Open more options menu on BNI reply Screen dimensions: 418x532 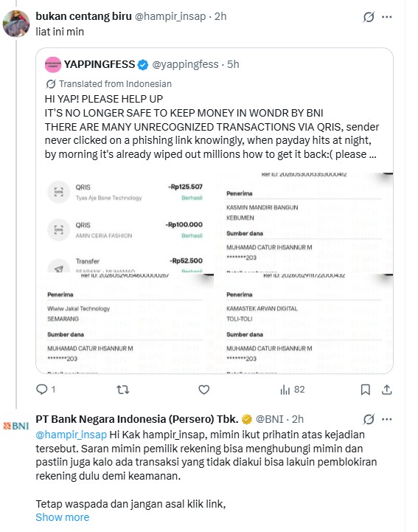coord(387,419)
